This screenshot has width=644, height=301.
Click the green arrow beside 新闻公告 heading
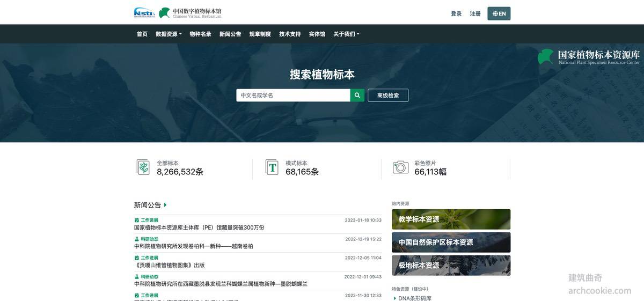point(165,205)
